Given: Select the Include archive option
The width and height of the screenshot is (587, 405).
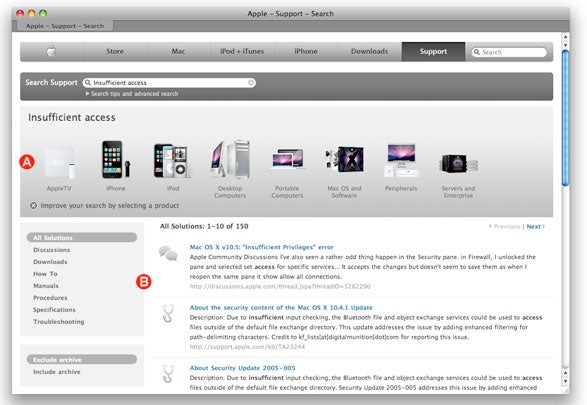Looking at the screenshot, I should (x=57, y=372).
